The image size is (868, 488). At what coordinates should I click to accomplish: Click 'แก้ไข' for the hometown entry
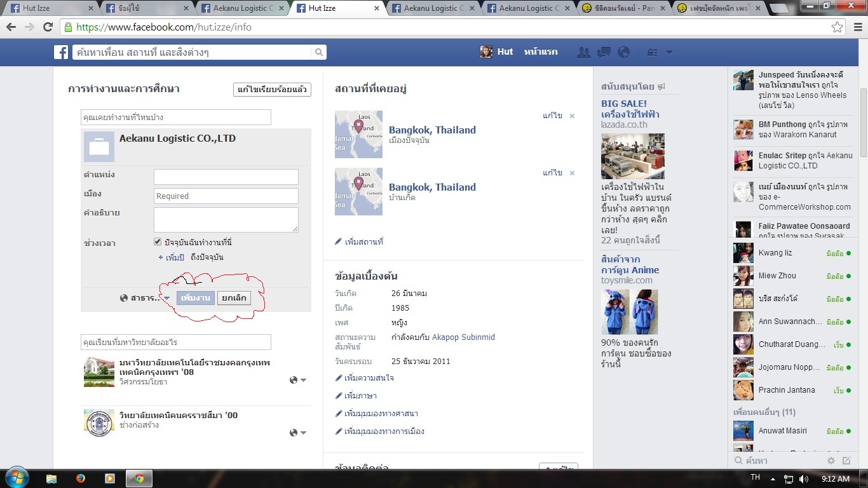pyautogui.click(x=552, y=173)
